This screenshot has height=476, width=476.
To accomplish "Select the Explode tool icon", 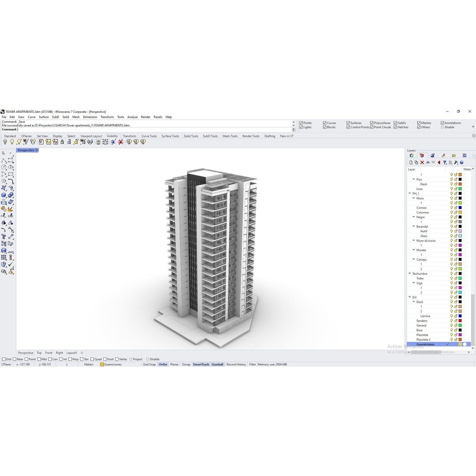I will pos(11,209).
